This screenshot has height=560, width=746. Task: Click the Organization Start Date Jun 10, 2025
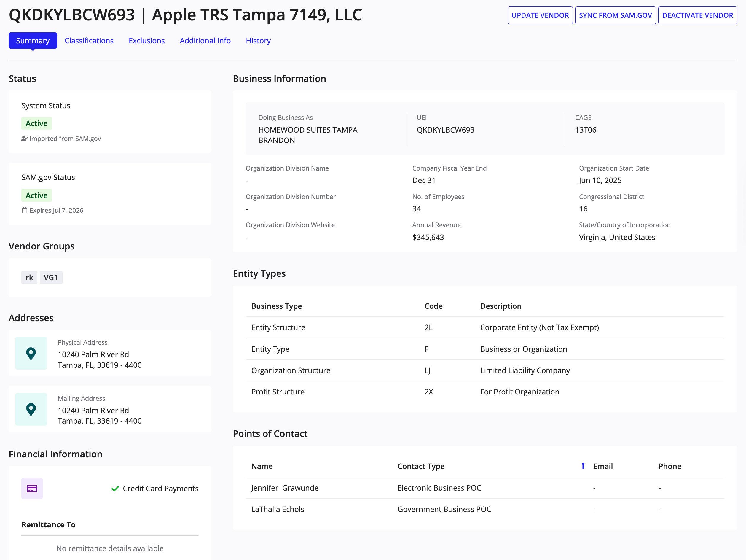tap(600, 180)
